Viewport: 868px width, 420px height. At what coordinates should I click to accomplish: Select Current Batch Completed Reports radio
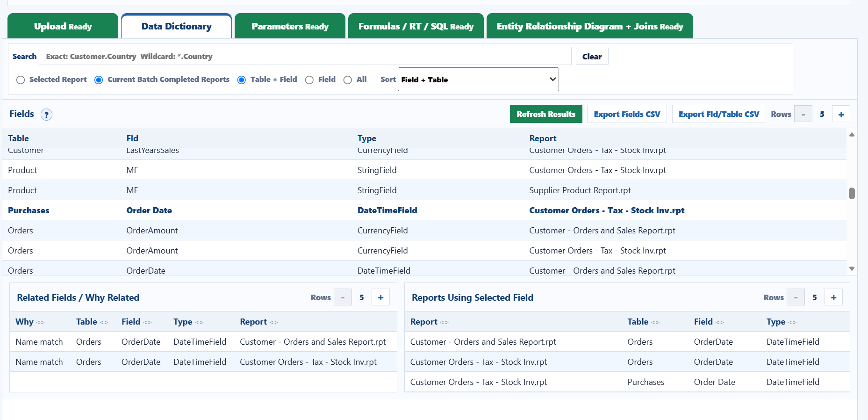(x=99, y=80)
